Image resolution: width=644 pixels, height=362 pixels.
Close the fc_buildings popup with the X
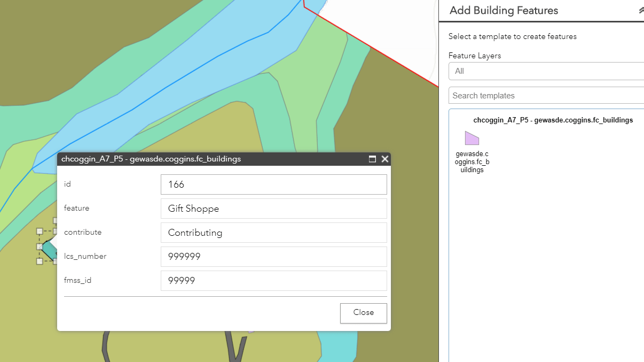coord(384,159)
